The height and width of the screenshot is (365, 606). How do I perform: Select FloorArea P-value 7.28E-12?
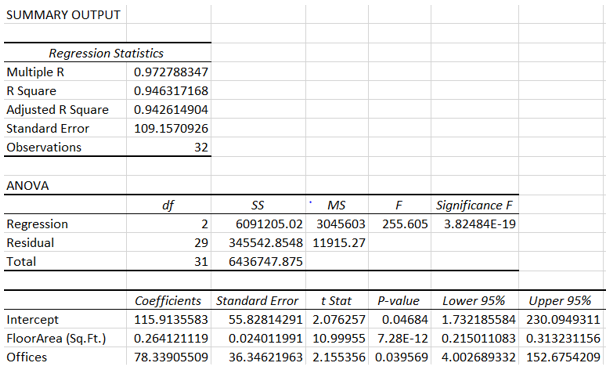coord(403,339)
